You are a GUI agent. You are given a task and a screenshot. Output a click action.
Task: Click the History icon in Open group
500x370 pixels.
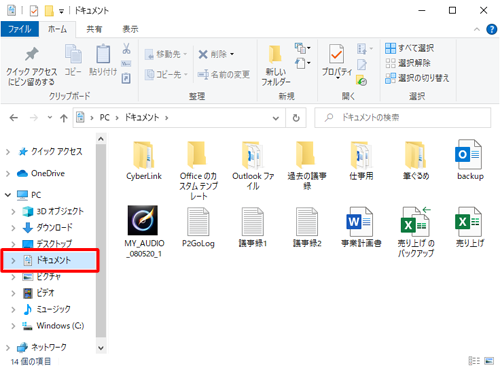(x=362, y=80)
